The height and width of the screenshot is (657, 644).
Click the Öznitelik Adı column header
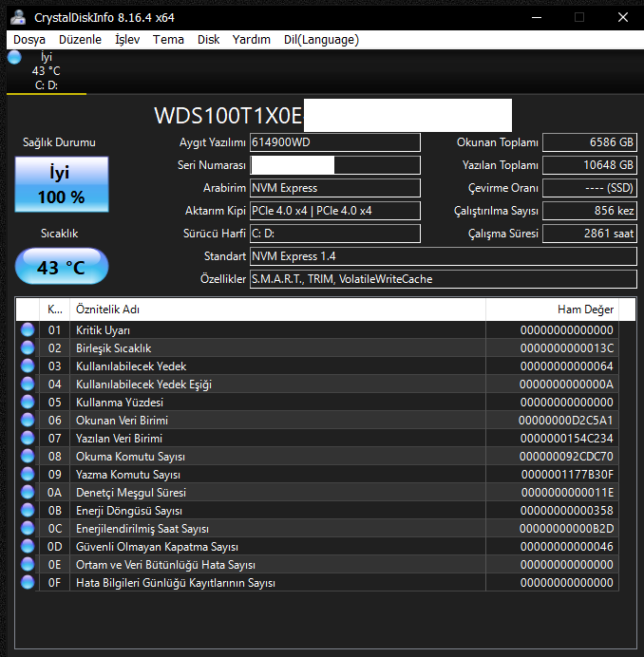pos(277,310)
